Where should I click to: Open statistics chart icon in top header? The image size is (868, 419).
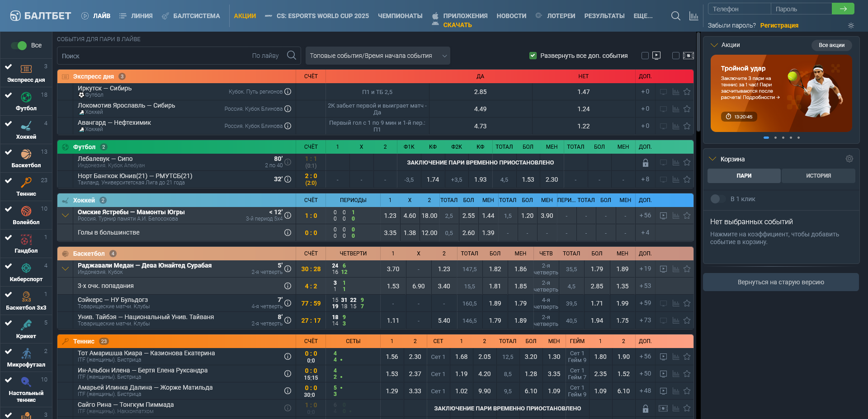tap(693, 16)
